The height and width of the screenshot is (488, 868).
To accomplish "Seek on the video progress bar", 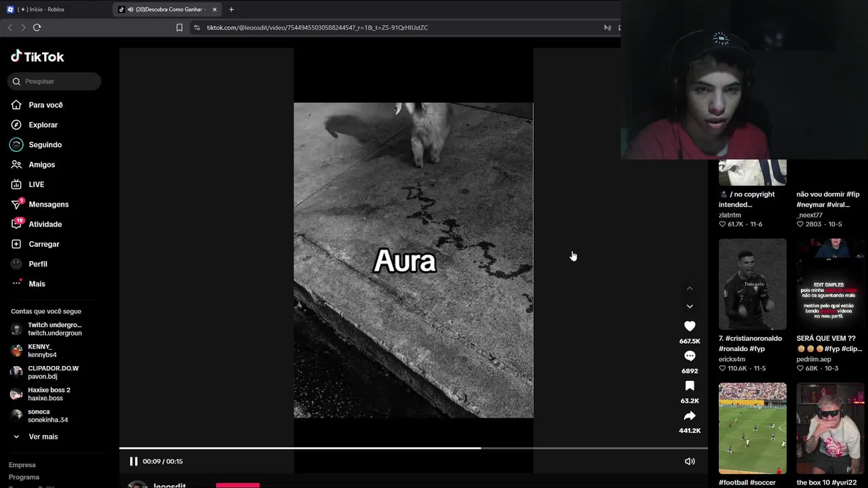I will (414, 448).
